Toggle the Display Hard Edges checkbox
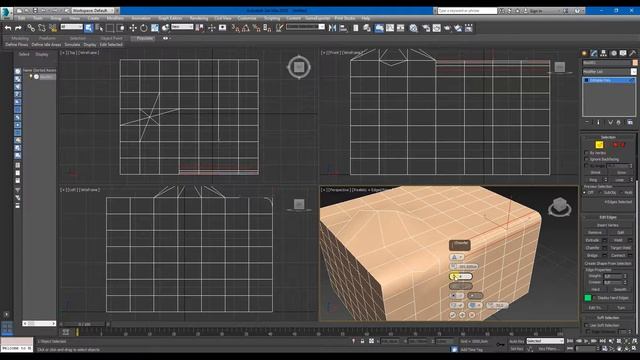Viewport: 640px width, 360px height. (595, 298)
